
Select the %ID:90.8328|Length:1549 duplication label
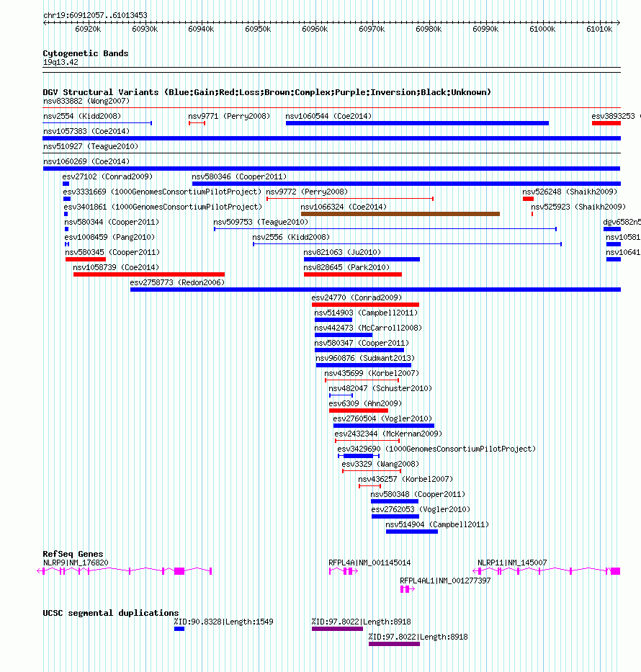pyautogui.click(x=223, y=622)
